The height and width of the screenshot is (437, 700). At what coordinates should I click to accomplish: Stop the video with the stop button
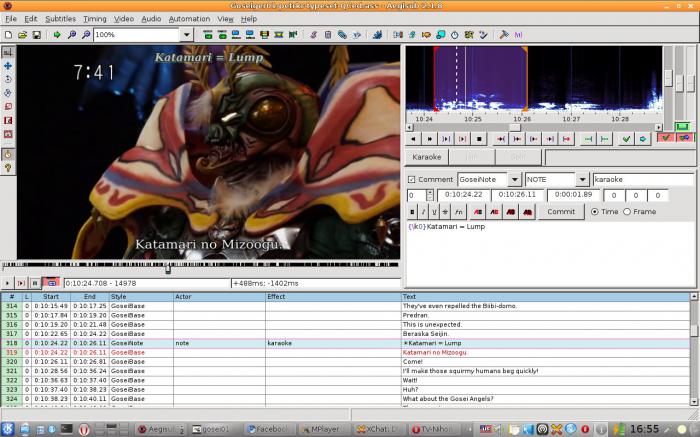pyautogui.click(x=35, y=283)
